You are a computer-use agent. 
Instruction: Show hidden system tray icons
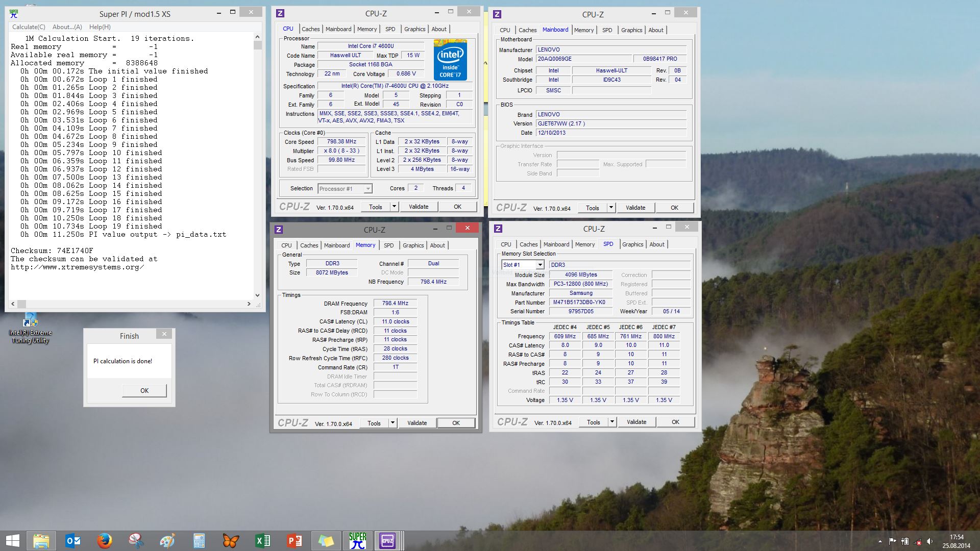tap(880, 541)
